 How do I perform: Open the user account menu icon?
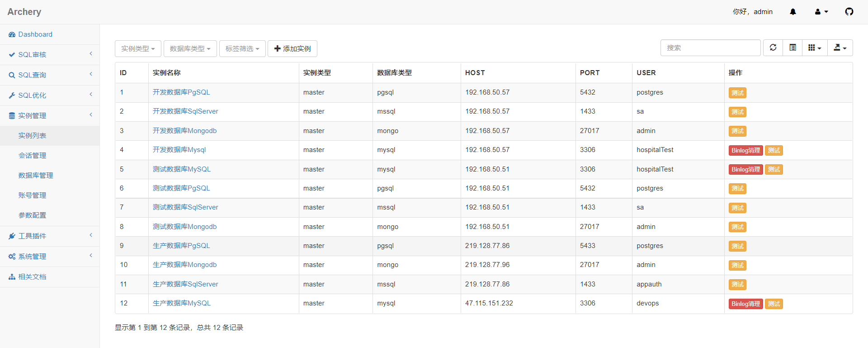(x=821, y=12)
